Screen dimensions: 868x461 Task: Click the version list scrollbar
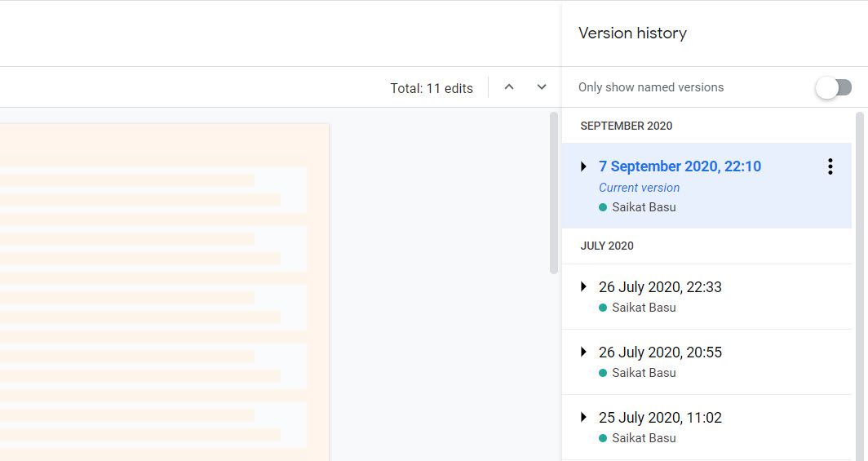click(x=859, y=245)
